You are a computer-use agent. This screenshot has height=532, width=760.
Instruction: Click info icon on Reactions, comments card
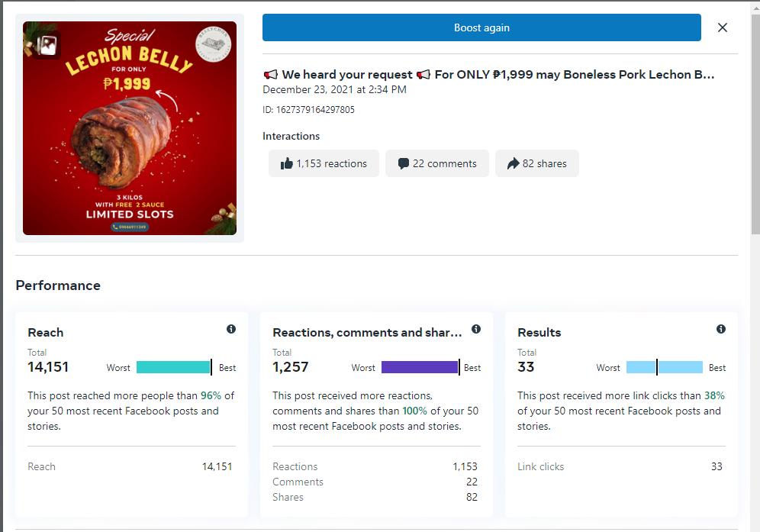point(476,329)
